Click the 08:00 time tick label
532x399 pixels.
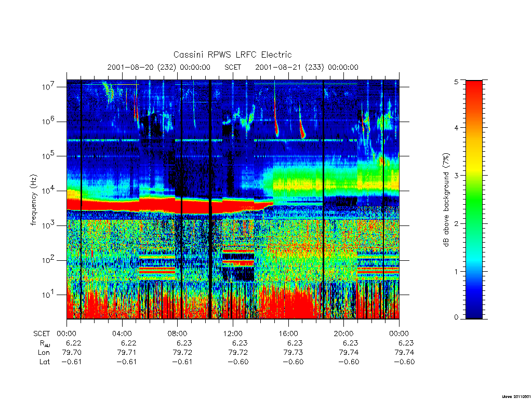pos(177,334)
